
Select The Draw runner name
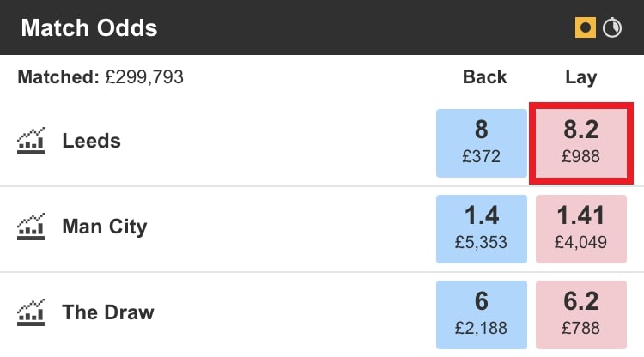click(x=107, y=312)
